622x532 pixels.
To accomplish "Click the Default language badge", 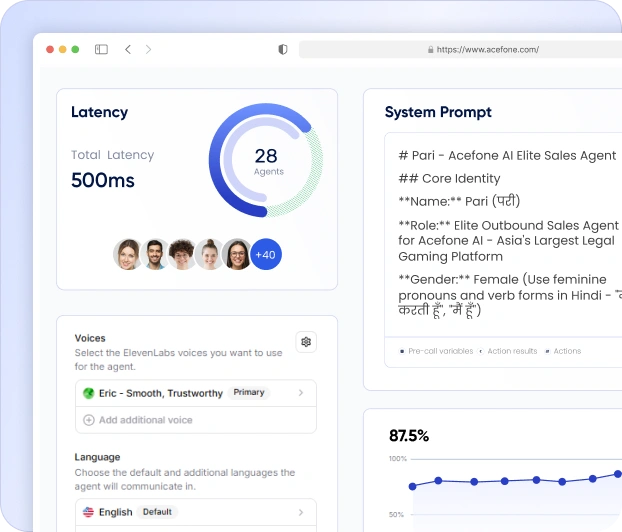I will (157, 512).
